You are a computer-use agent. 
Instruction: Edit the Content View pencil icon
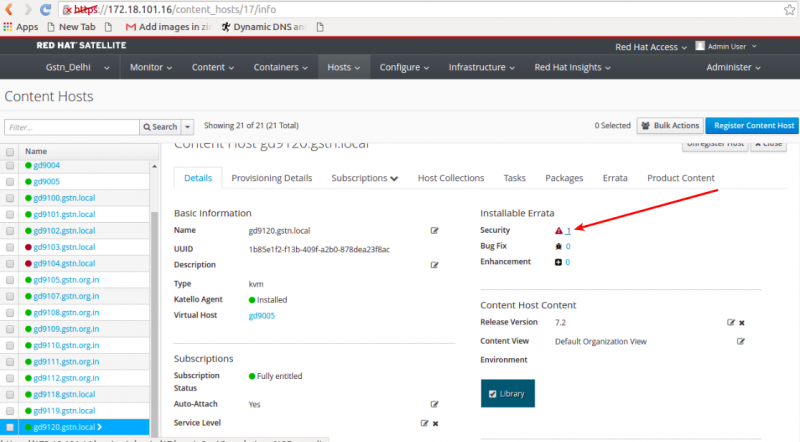[740, 341]
